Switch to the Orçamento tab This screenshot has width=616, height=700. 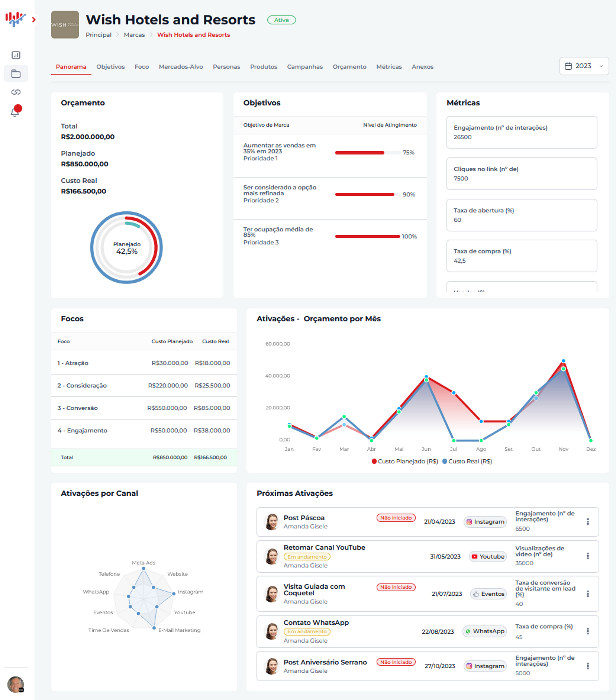[350, 67]
